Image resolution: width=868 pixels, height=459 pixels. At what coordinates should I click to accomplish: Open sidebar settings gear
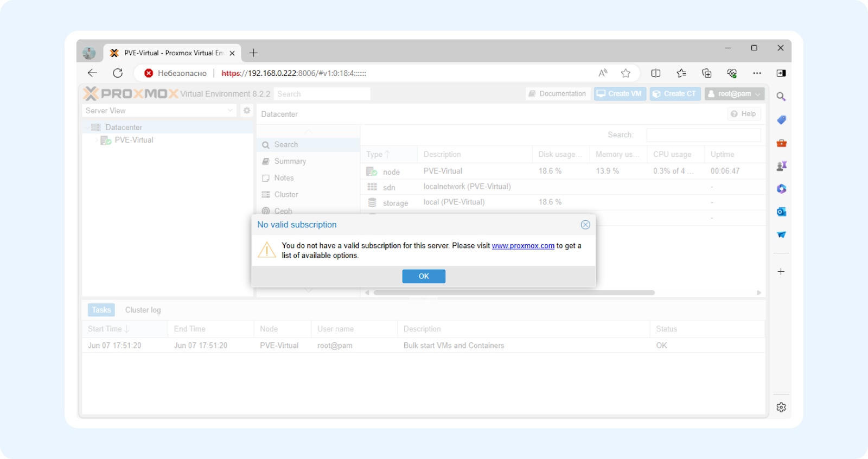point(781,407)
